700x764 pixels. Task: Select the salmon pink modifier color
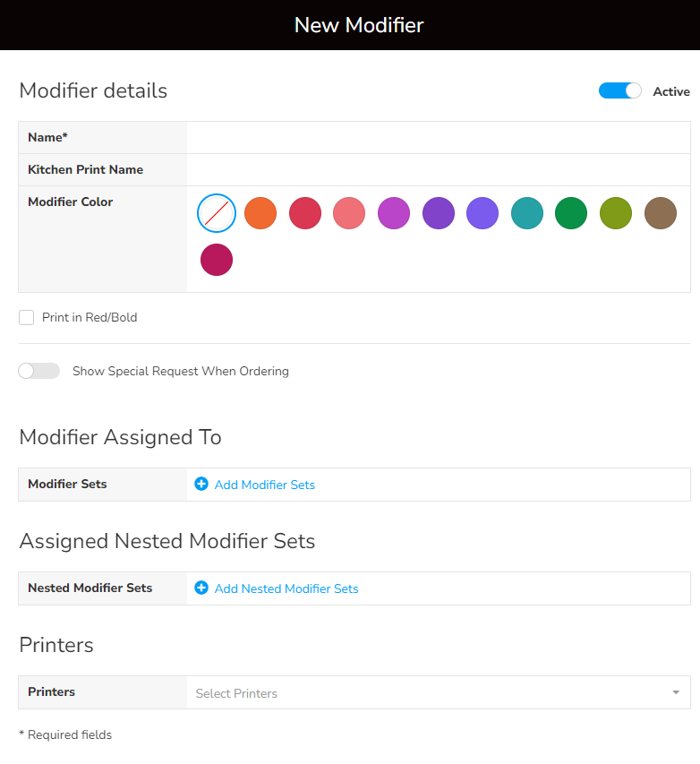[x=349, y=213]
